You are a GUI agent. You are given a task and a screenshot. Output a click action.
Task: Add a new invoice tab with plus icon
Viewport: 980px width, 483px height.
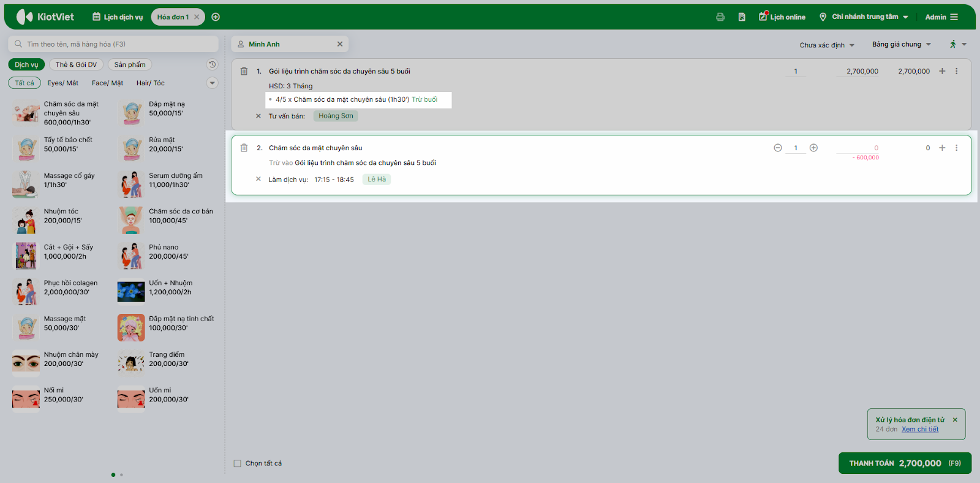point(216,17)
